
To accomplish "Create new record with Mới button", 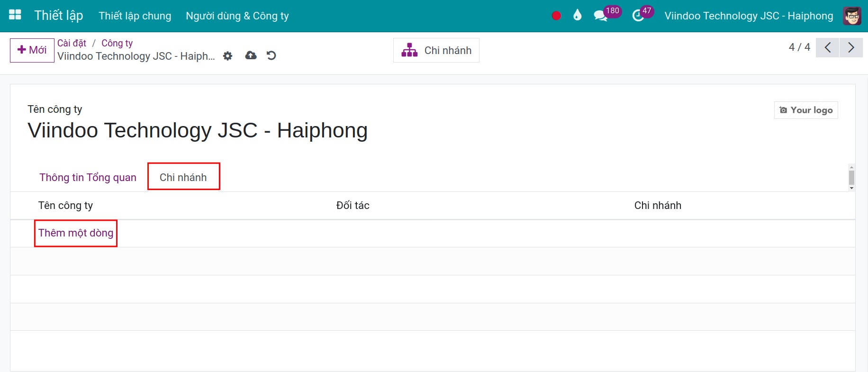I will (32, 50).
